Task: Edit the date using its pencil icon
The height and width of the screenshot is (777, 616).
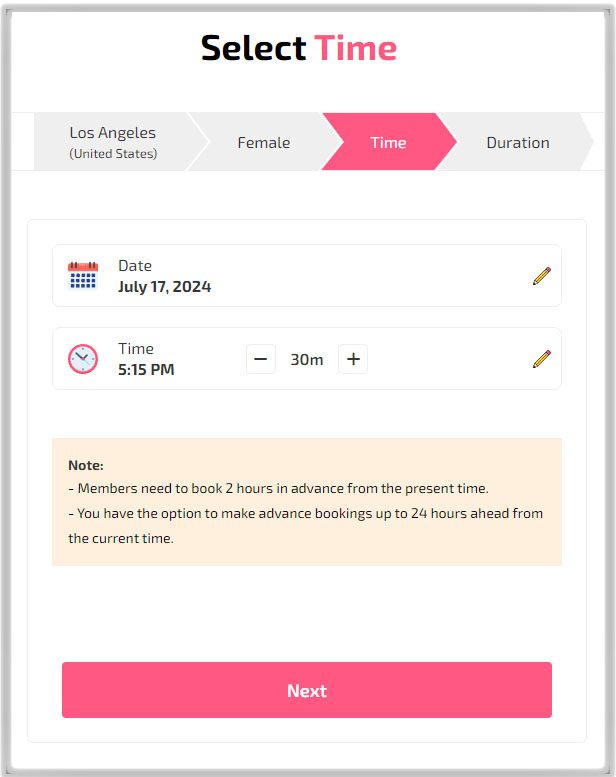Action: point(542,276)
